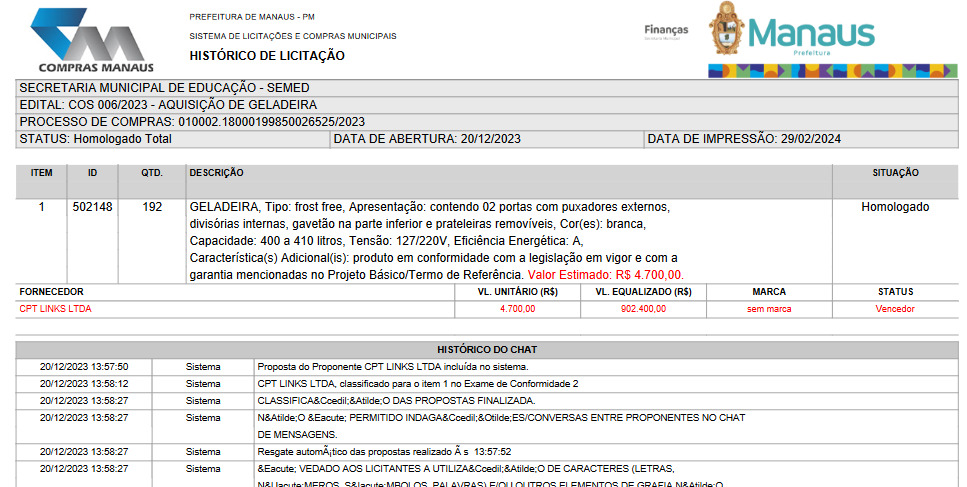Screen dimensions: 967x487
Task: Click the SITUAÇÃO column header
Action: pos(895,173)
